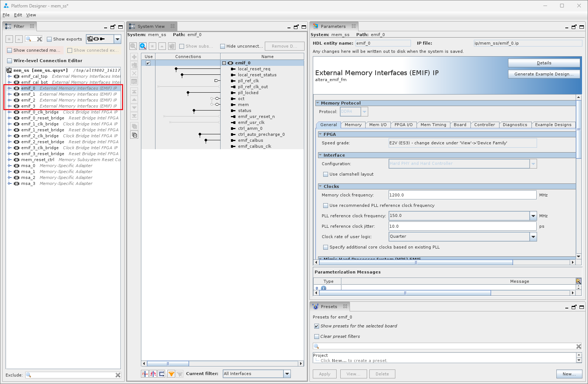Clear the Exclude field using its X icon

click(x=118, y=375)
